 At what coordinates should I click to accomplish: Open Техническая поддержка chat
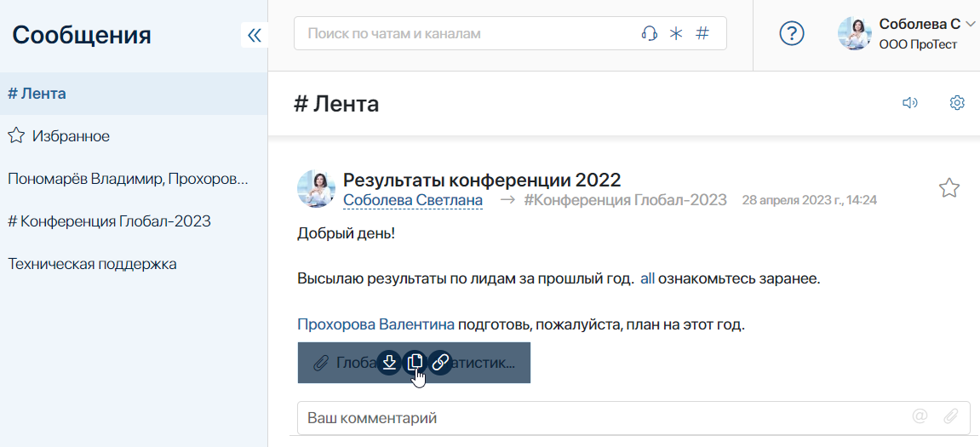coord(134,265)
